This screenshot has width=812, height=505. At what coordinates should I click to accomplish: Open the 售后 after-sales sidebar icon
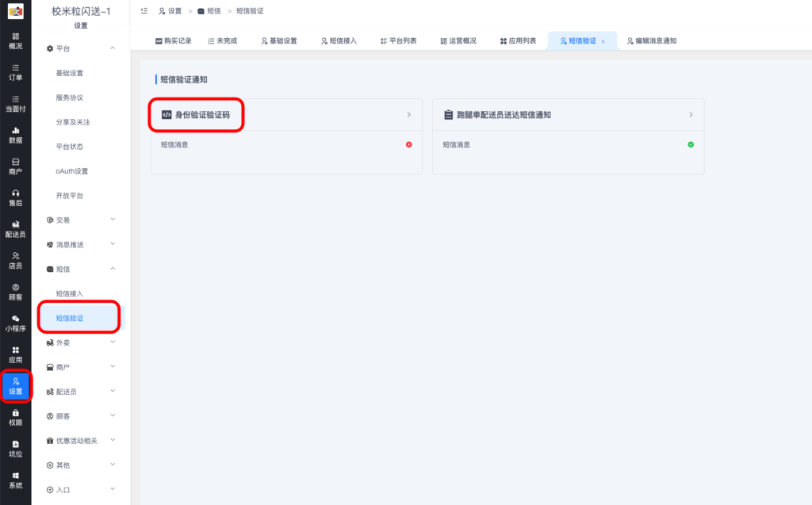click(x=16, y=197)
